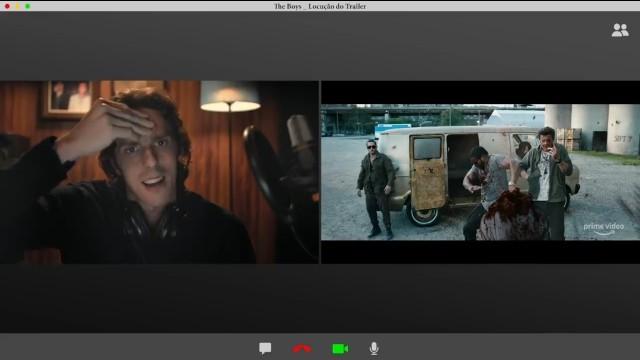Click the black letterbox bar below trailer

[480, 252]
